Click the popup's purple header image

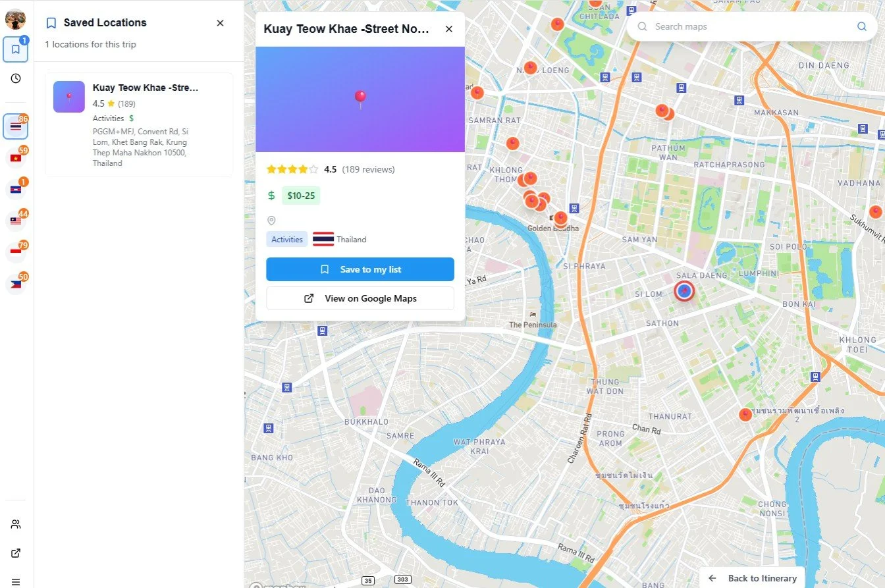pyautogui.click(x=360, y=99)
